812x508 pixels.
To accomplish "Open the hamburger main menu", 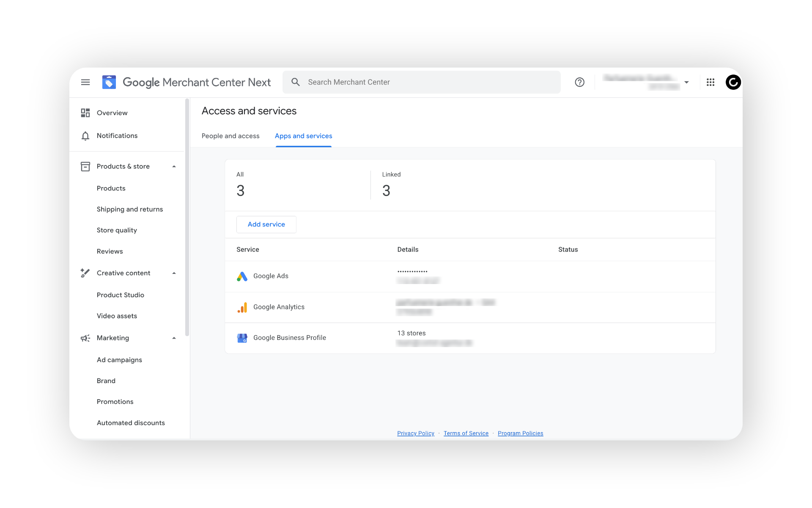I will coord(85,82).
